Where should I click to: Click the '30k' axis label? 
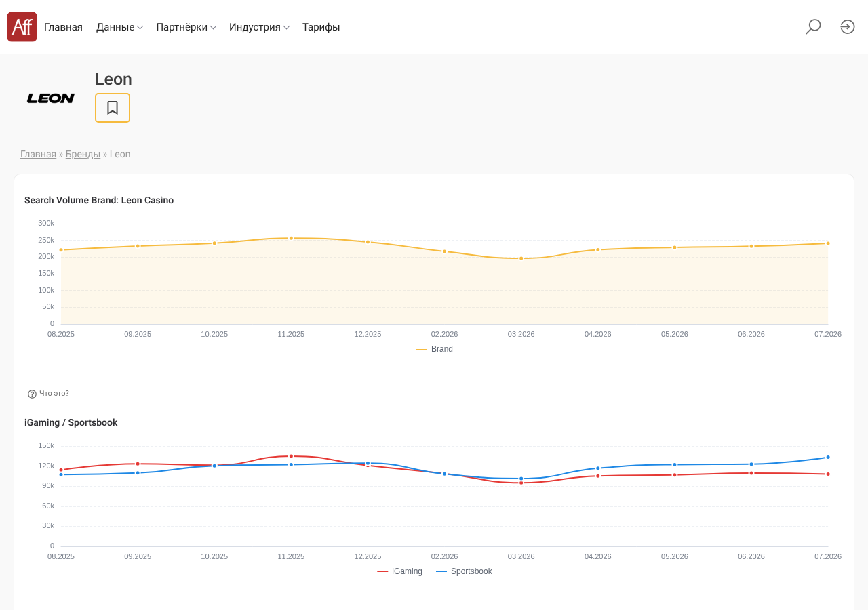point(48,525)
